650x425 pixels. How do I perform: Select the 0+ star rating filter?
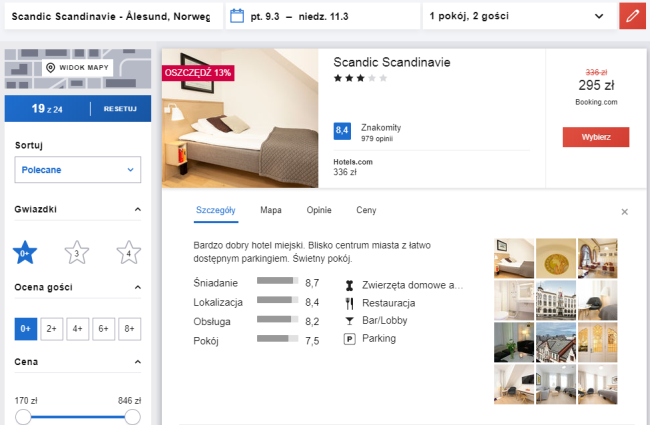[25, 252]
